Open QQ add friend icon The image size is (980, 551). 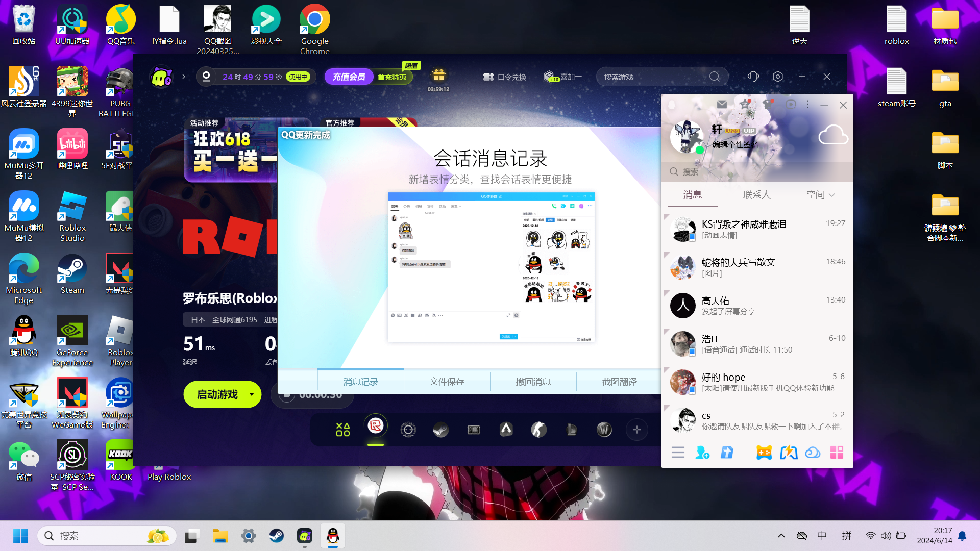tap(702, 453)
